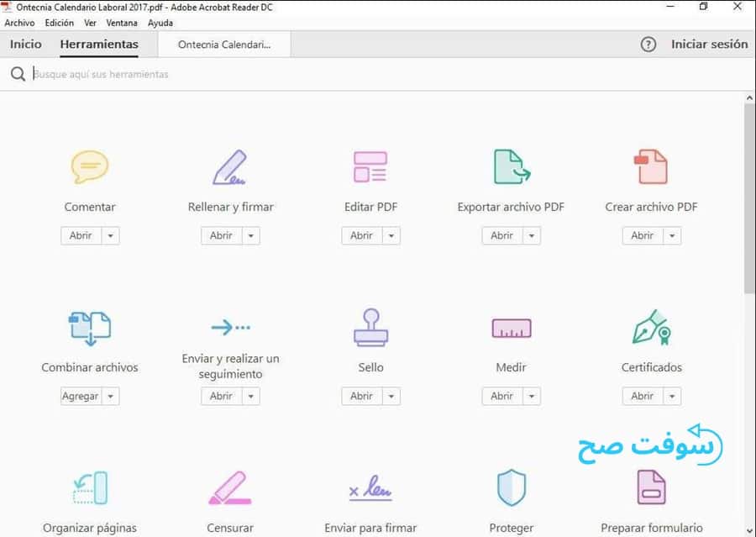756x537 pixels.
Task: Click Abrir button under Comentar
Action: point(81,236)
